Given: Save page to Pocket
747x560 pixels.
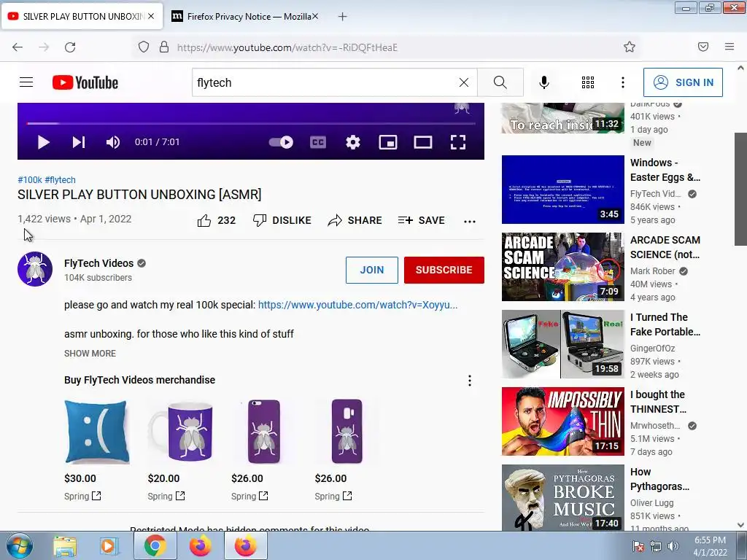Looking at the screenshot, I should click(x=703, y=47).
